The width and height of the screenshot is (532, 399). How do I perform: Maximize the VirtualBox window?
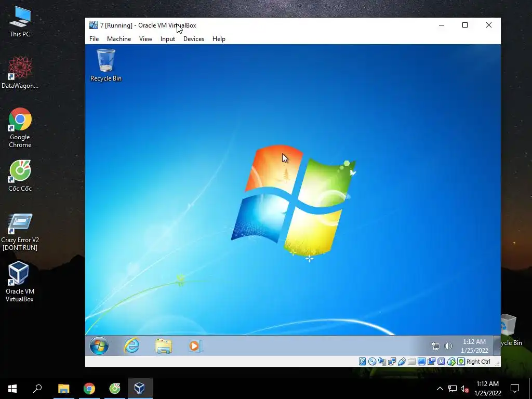(465, 25)
